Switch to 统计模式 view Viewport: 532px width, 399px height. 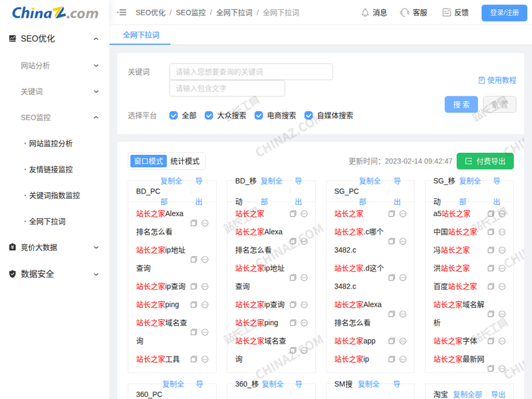185,161
